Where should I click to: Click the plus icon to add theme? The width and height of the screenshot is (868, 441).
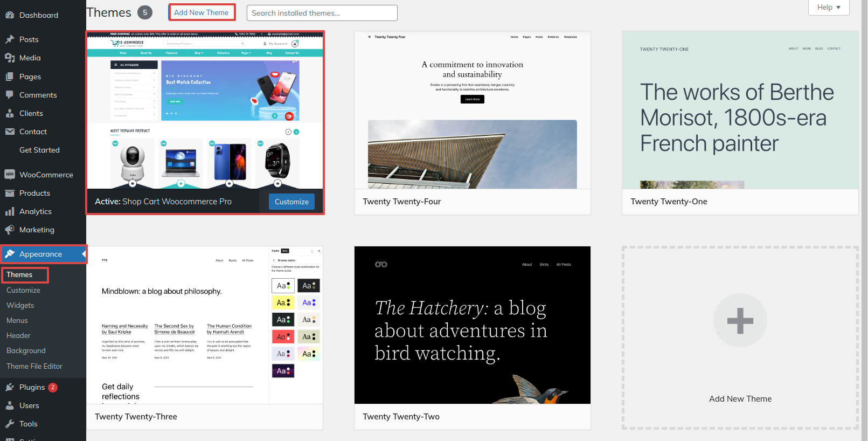tap(740, 321)
